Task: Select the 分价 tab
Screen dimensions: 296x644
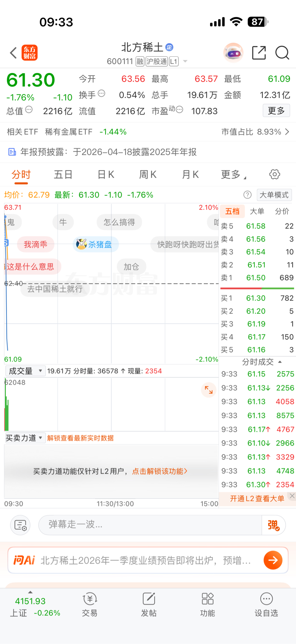Action: click(x=282, y=211)
